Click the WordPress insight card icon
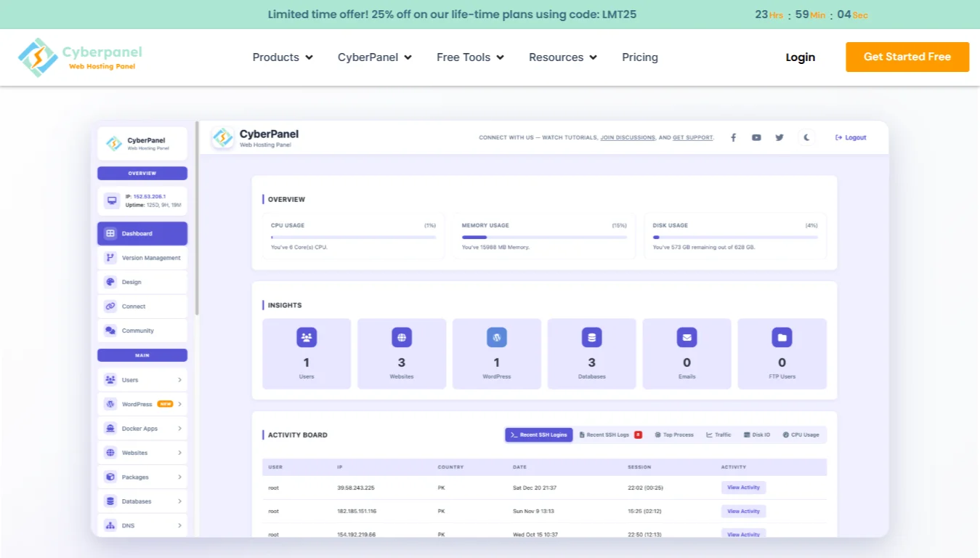 click(x=497, y=337)
